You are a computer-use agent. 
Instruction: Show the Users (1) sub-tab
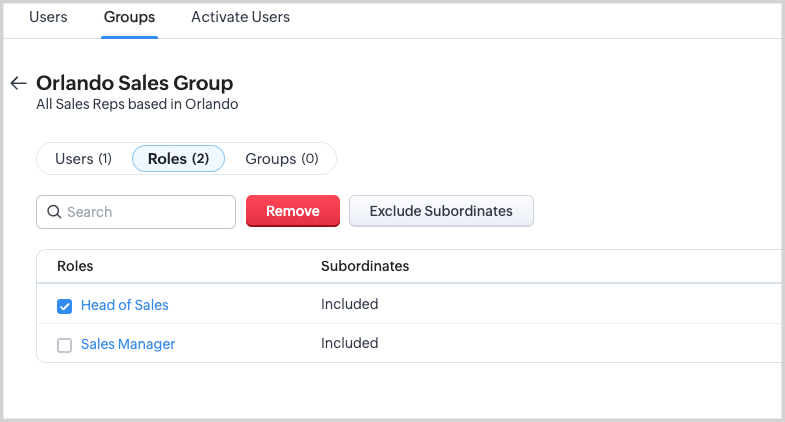coord(83,159)
